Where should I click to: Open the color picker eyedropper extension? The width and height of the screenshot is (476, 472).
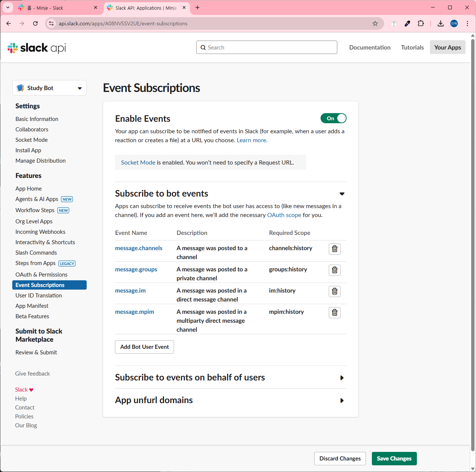pyautogui.click(x=407, y=23)
